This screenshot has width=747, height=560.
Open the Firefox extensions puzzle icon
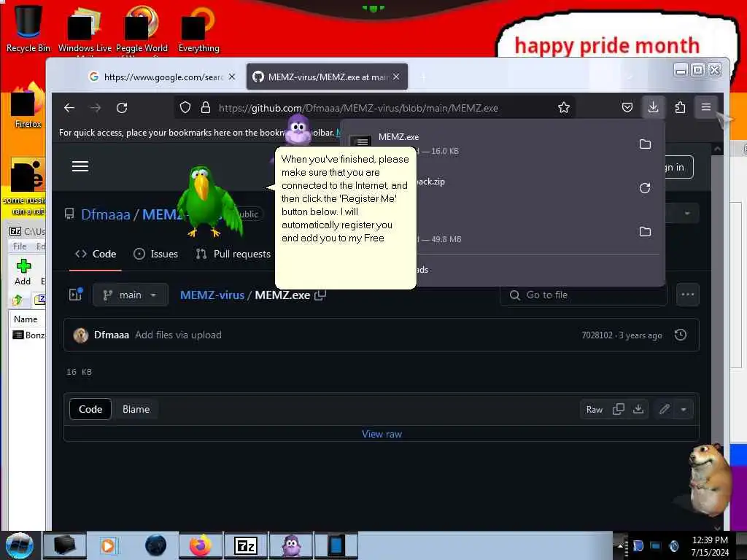681,108
